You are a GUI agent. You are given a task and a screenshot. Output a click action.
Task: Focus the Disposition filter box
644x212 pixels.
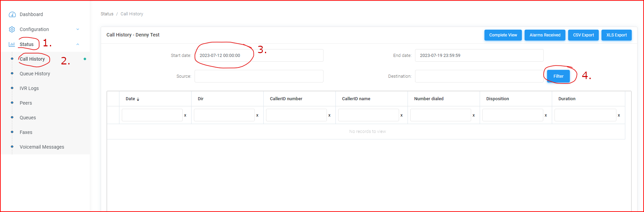point(513,115)
